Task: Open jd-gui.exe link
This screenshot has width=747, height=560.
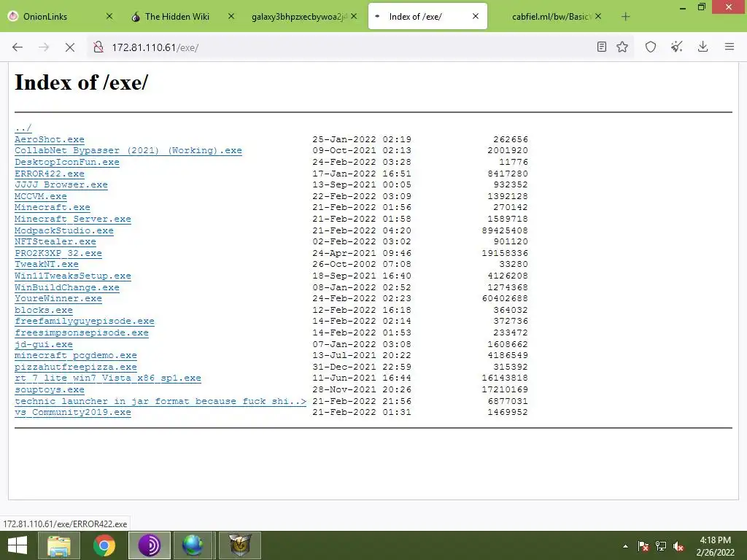Action: tap(44, 344)
